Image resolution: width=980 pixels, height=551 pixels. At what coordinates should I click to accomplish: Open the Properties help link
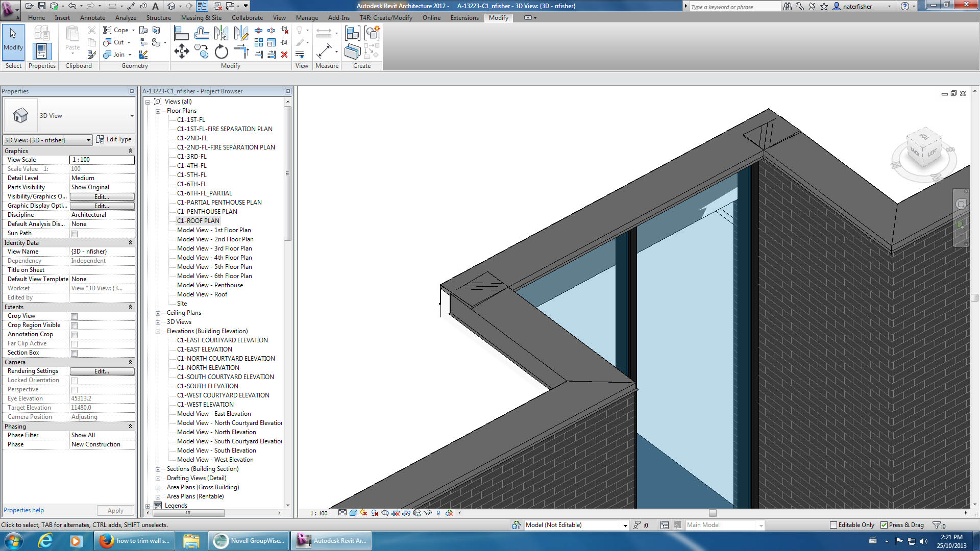pyautogui.click(x=23, y=510)
